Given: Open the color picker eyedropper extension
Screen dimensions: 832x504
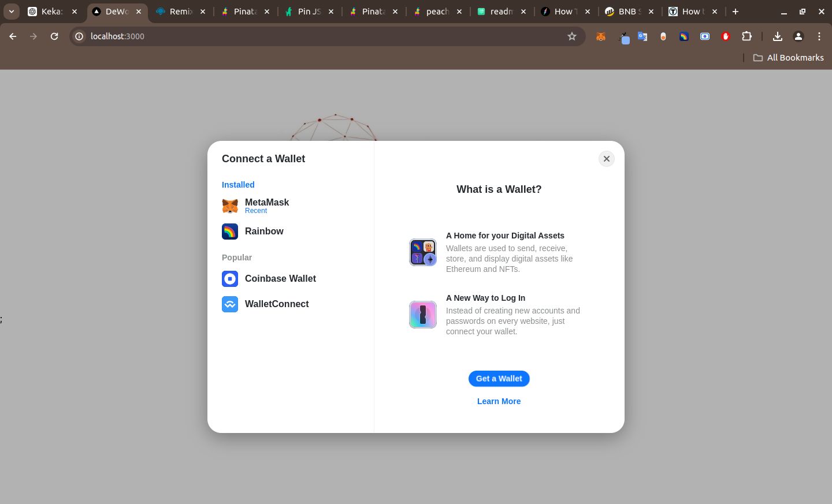Looking at the screenshot, I should 624,38.
